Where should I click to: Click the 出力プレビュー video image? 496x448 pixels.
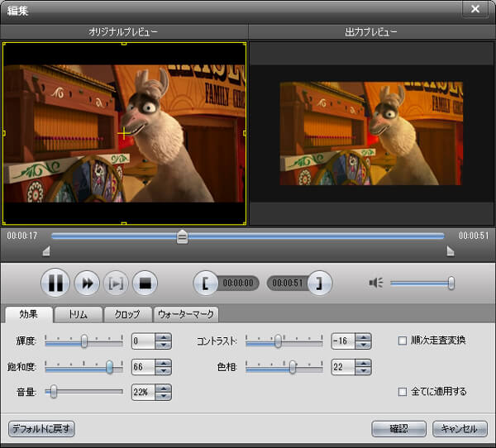point(371,134)
